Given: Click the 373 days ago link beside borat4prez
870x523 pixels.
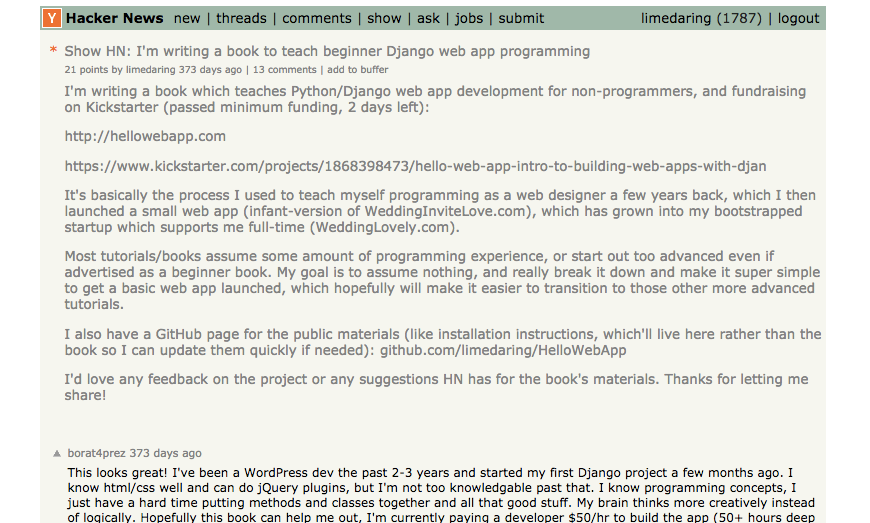Looking at the screenshot, I should tap(165, 453).
